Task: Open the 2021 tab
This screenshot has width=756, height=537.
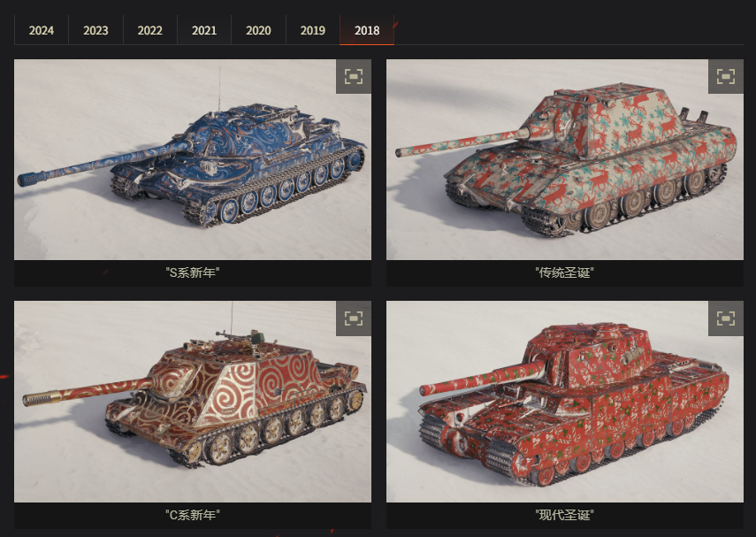Action: [x=204, y=30]
